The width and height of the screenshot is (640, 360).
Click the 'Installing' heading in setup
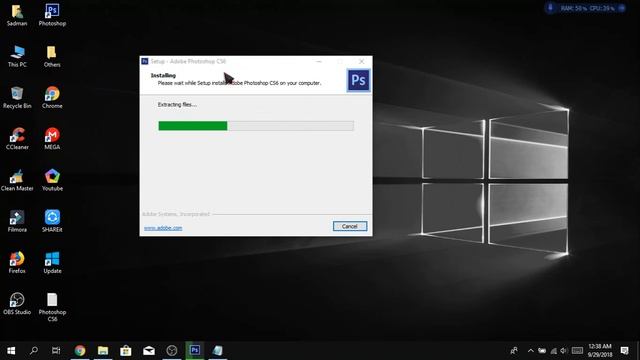(163, 75)
